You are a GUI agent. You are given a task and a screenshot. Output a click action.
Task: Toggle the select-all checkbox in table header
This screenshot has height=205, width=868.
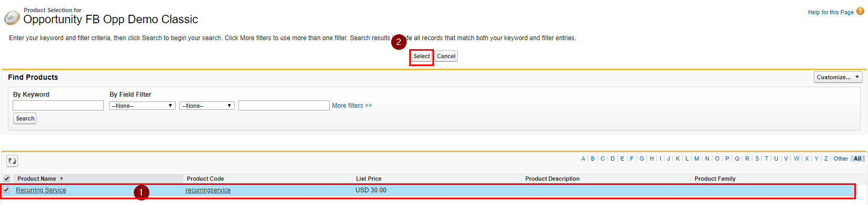tap(7, 179)
